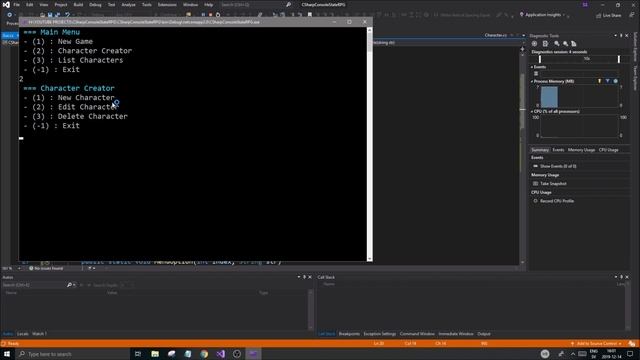Open the Build menu
640x360 pixels.
click(x=78, y=4)
